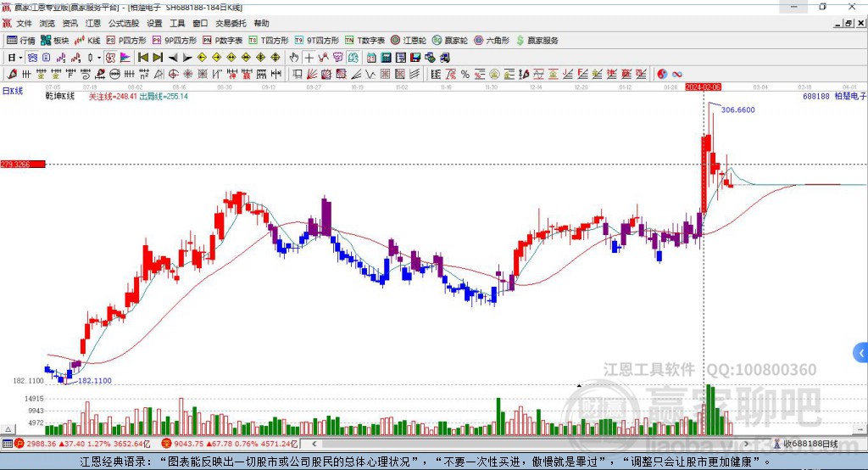This screenshot has width=868, height=470.
Task: Click the 关注线=248.41 indicator text
Action: point(113,97)
